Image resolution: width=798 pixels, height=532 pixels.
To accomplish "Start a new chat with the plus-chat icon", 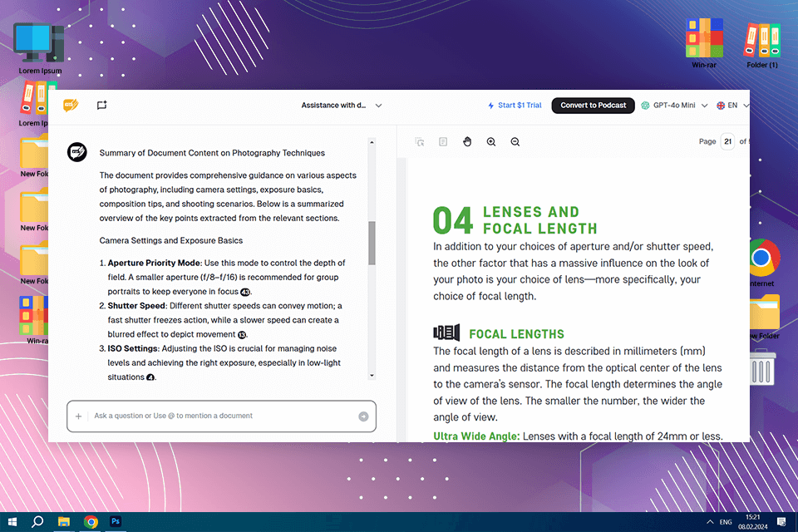I will pyautogui.click(x=101, y=105).
